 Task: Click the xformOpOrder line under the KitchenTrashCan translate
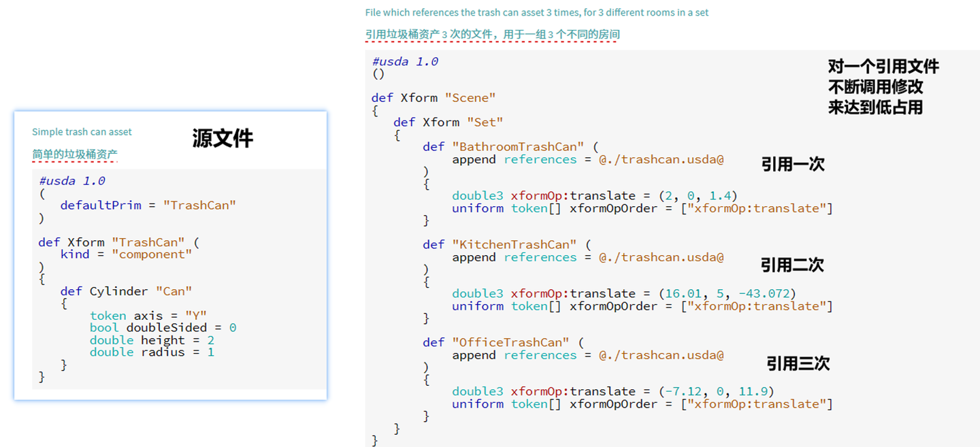(x=642, y=306)
